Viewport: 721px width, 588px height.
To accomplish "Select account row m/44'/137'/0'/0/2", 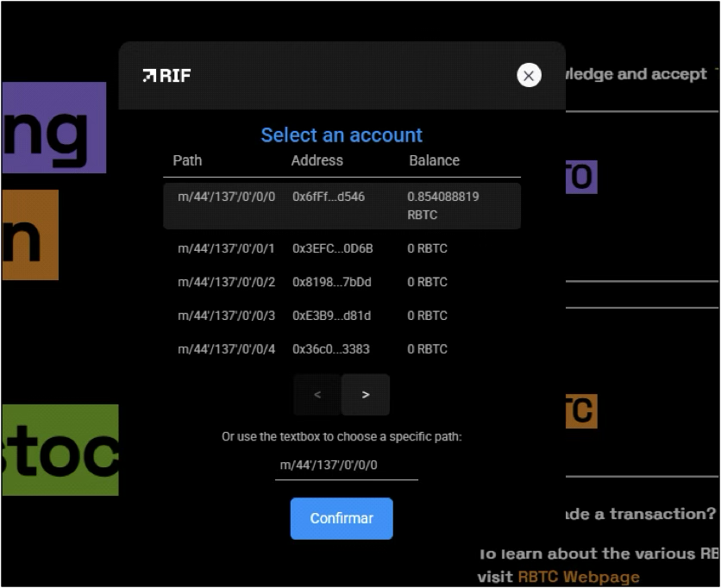I will coord(342,282).
